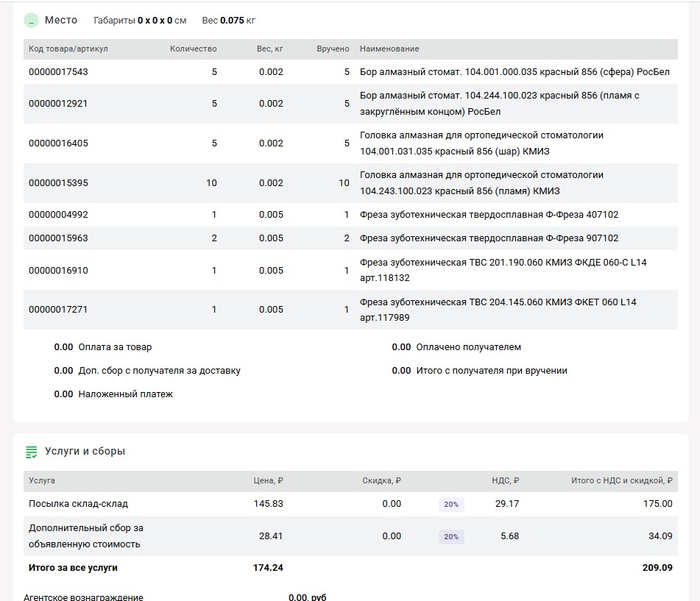The image size is (700, 601).
Task: Click the Посылка склад-склад service name
Action: 78,504
